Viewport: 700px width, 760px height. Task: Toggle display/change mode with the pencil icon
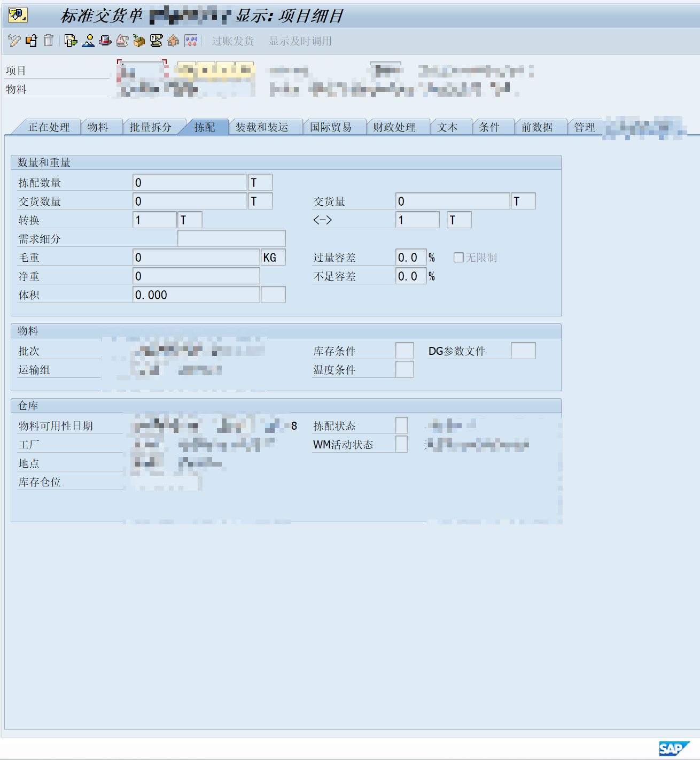14,41
